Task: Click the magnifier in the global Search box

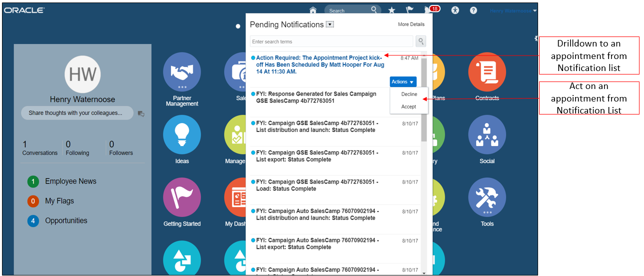Action: (374, 10)
